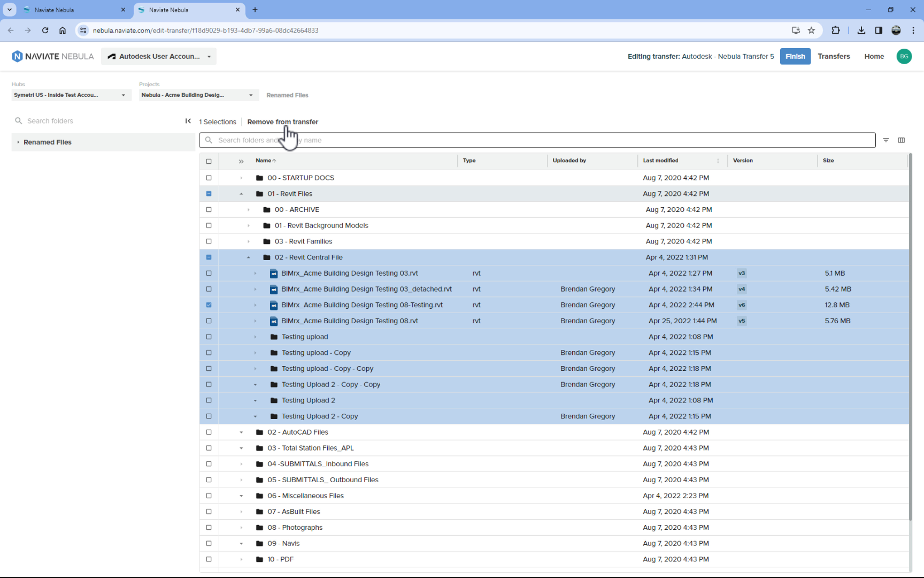Open the Transfers link
The width and height of the screenshot is (924, 578).
click(x=834, y=56)
